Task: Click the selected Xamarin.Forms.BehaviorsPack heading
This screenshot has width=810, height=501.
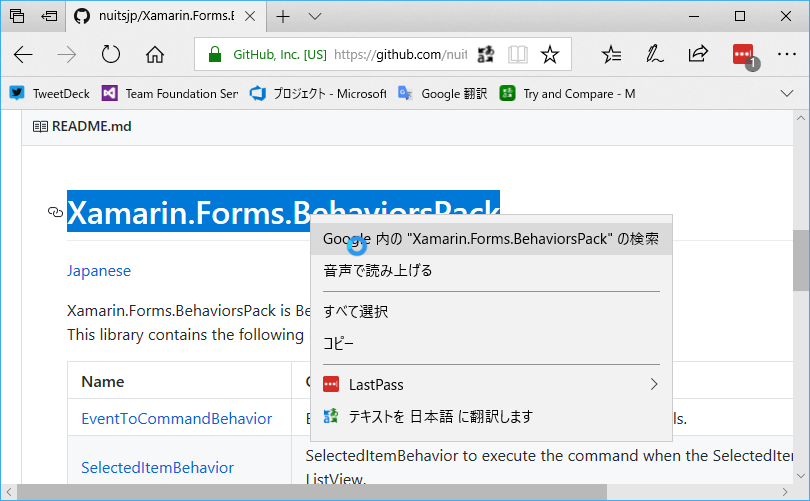Action: pos(283,212)
